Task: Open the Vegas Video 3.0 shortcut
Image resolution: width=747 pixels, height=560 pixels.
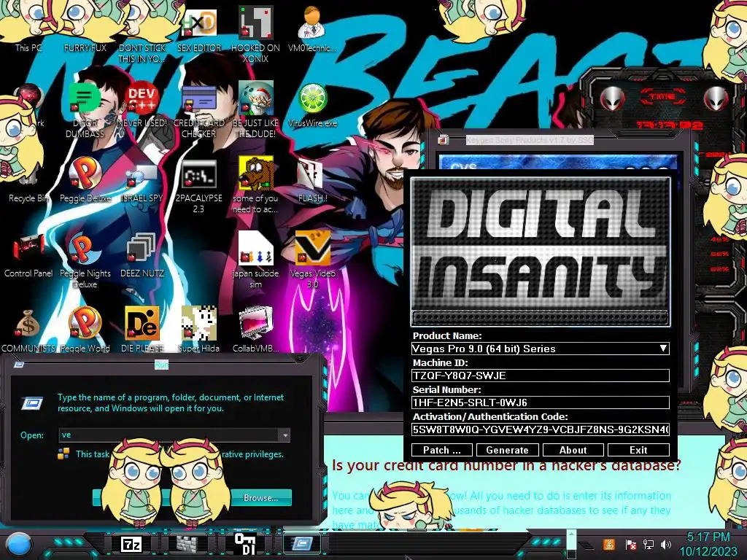Action: pyautogui.click(x=312, y=260)
